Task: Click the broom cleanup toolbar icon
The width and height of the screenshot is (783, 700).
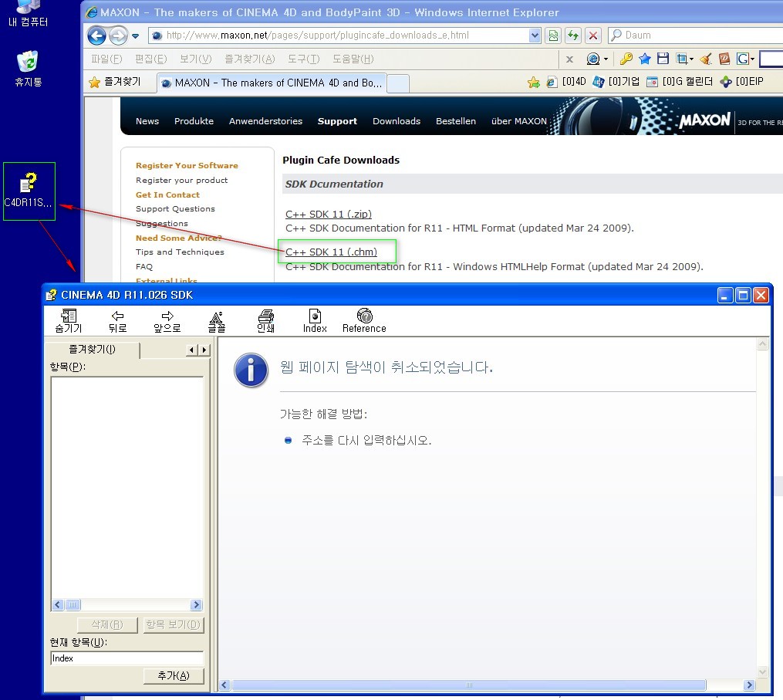Action: 706,59
